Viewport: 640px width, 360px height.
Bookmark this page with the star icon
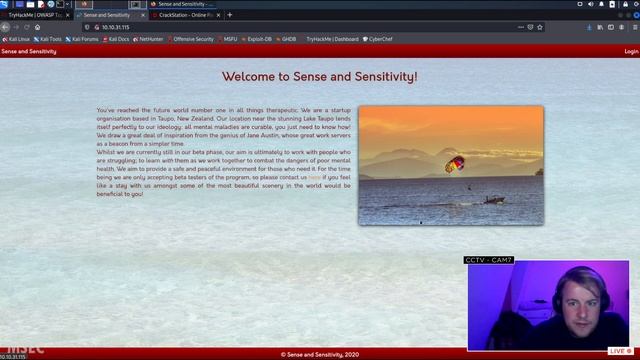540,27
